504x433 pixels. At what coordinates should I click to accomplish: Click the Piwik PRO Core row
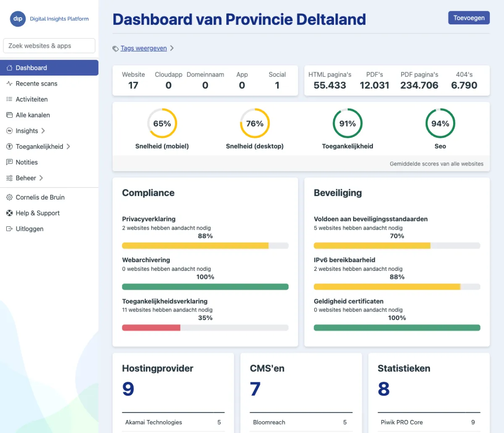point(429,423)
